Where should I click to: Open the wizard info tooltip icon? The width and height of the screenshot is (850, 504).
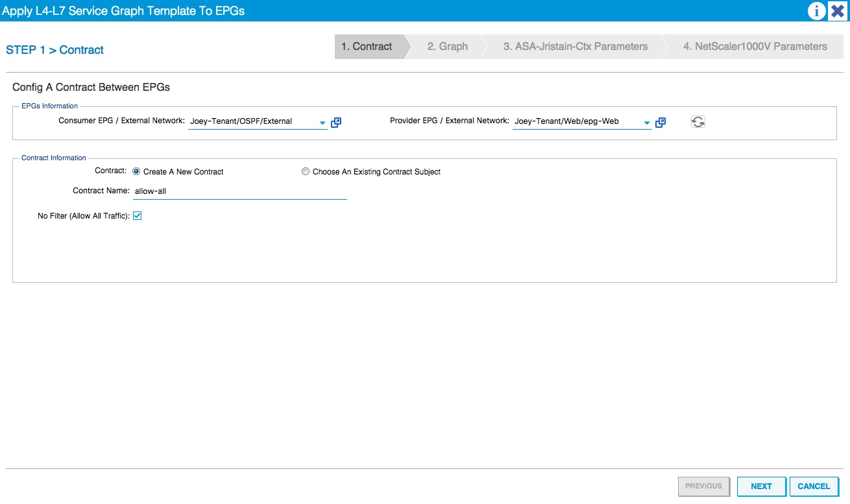pos(816,10)
